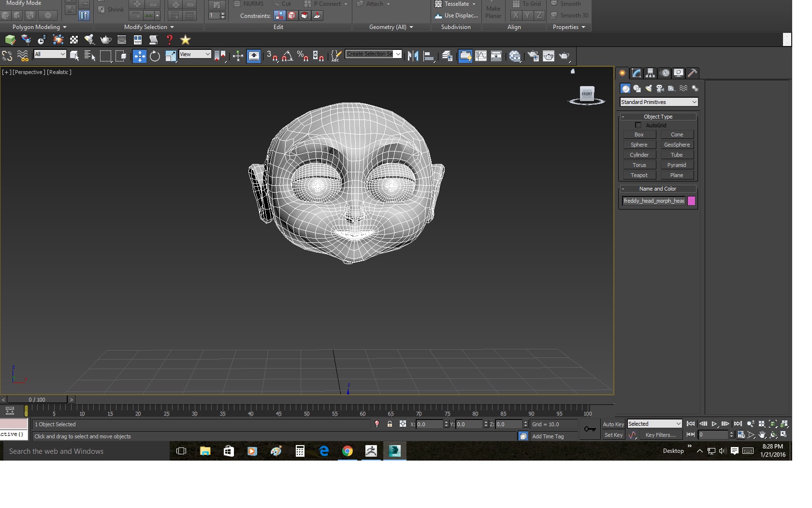Click the GeoSphere primitive button
Image resolution: width=812 pixels, height=508 pixels.
tap(677, 145)
